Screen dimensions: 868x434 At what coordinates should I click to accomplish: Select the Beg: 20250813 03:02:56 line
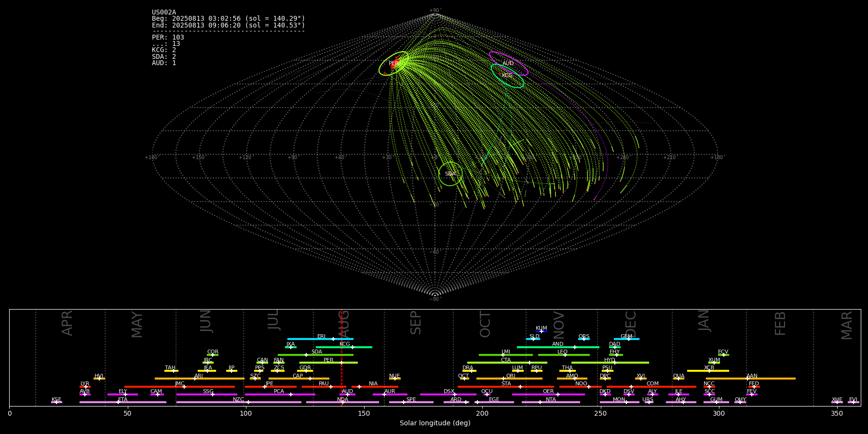229,19
